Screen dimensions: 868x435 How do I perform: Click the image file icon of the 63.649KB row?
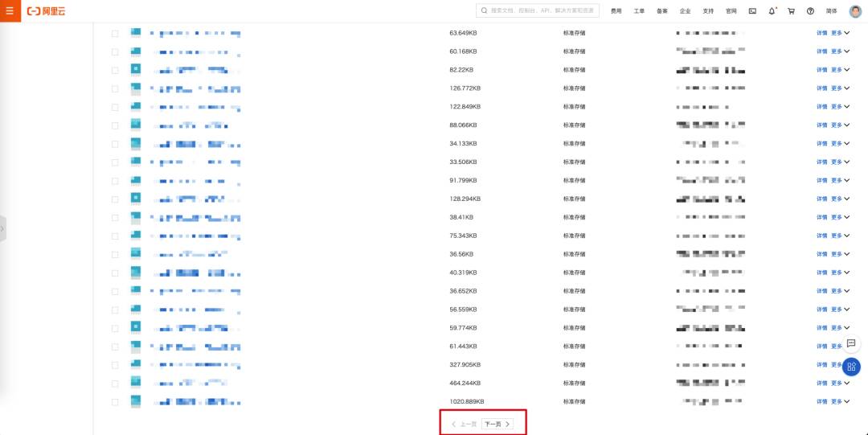coord(136,33)
